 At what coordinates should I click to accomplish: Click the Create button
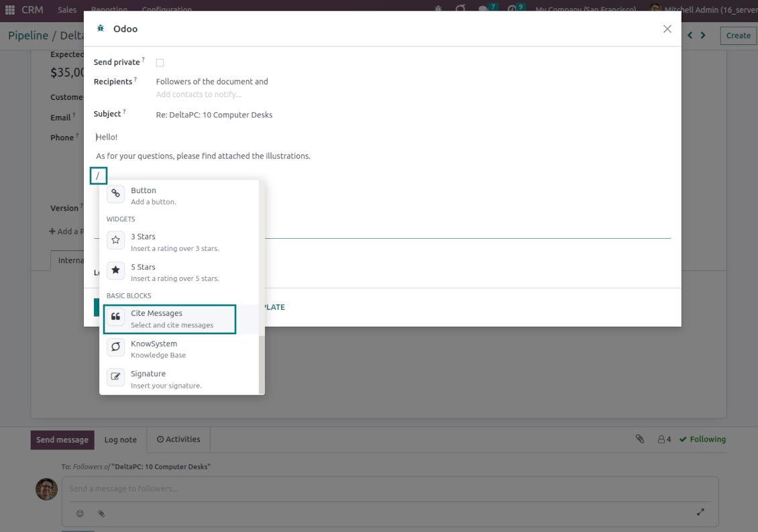[x=738, y=36]
